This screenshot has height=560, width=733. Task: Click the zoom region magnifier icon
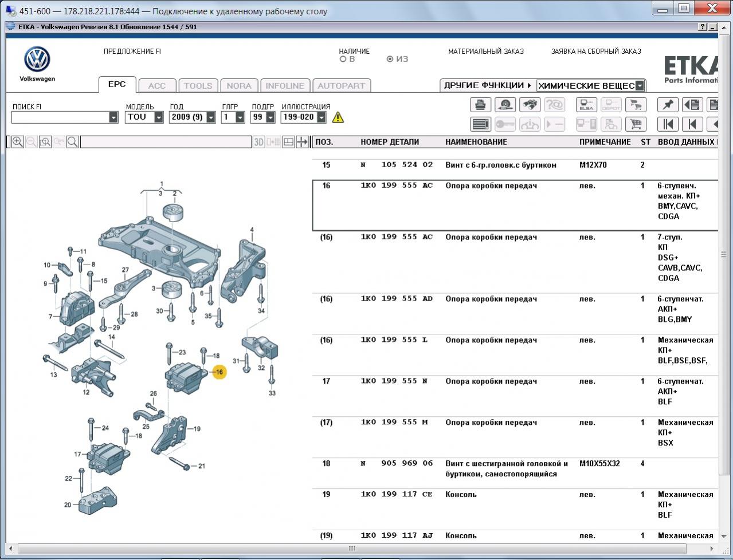pyautogui.click(x=45, y=142)
